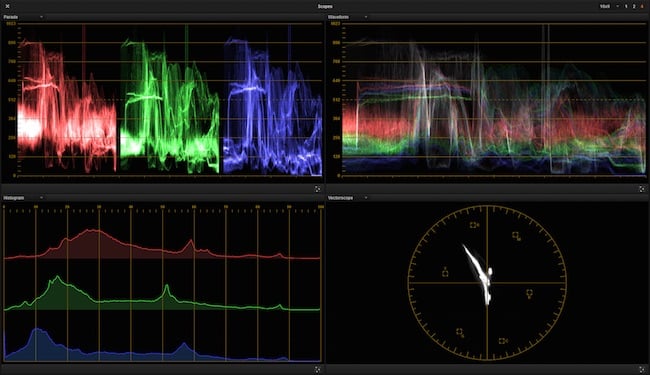Switch to two scope layout (2)
Image resolution: width=650 pixels, height=375 pixels.
click(634, 6)
